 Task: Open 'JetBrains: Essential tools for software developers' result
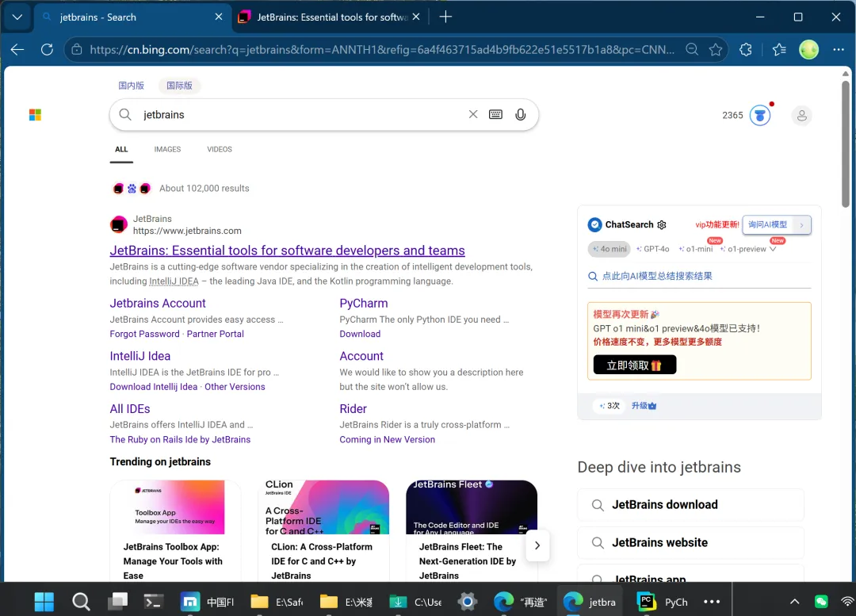pos(287,250)
